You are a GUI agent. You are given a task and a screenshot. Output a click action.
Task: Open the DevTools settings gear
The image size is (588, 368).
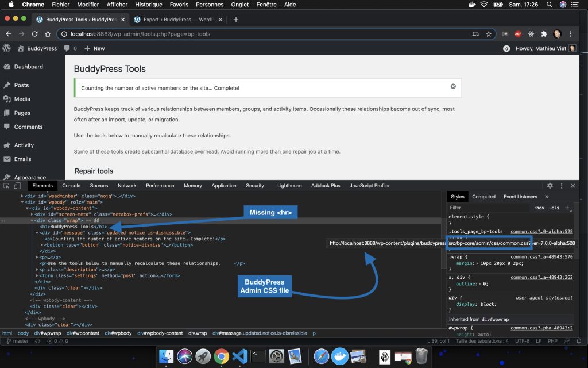pos(550,186)
